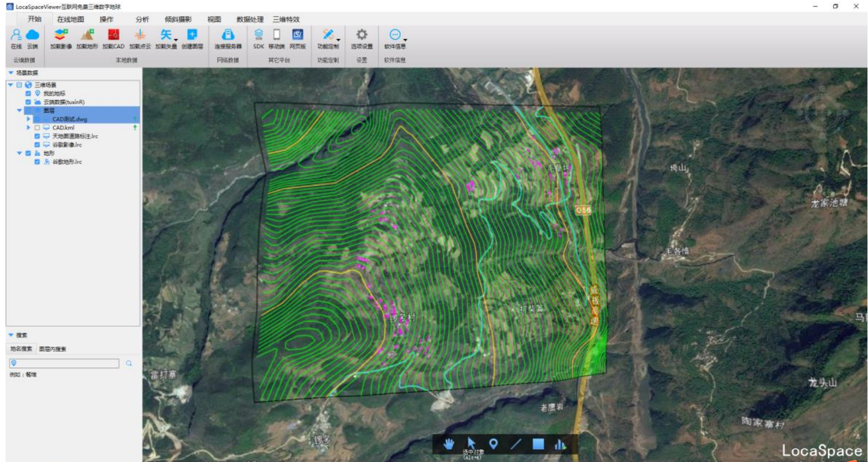Click the search magnifier icon
868x462 pixels.
129,363
